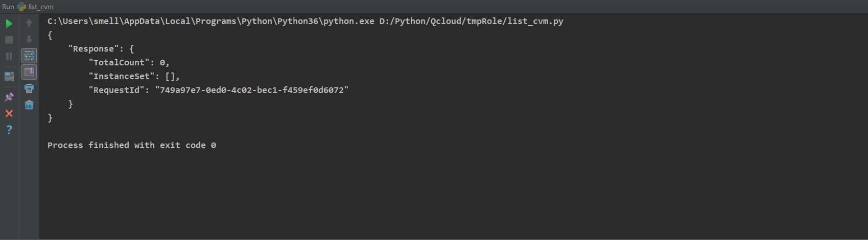
Task: Click the Down the stack trace arrow
Action: [29, 40]
